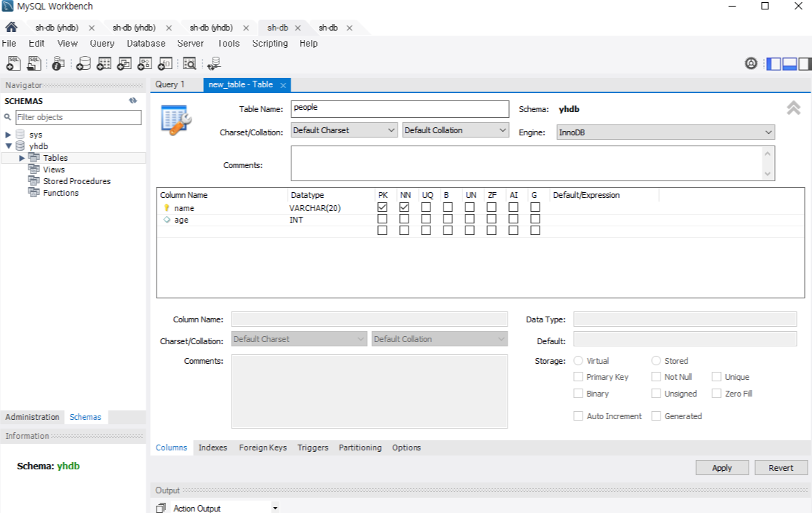The width and height of the screenshot is (812, 513).
Task: Switch to Administration navigator tab
Action: (x=32, y=417)
